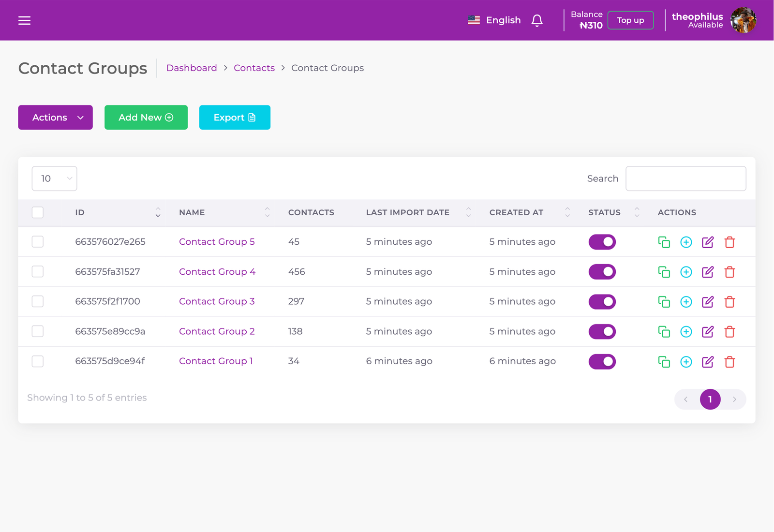The image size is (774, 532).
Task: Toggle status switch for Contact Group 4
Action: point(602,272)
